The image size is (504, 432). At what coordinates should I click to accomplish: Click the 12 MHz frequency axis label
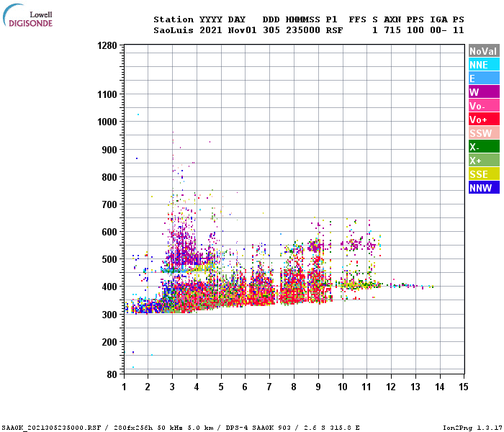(391, 387)
